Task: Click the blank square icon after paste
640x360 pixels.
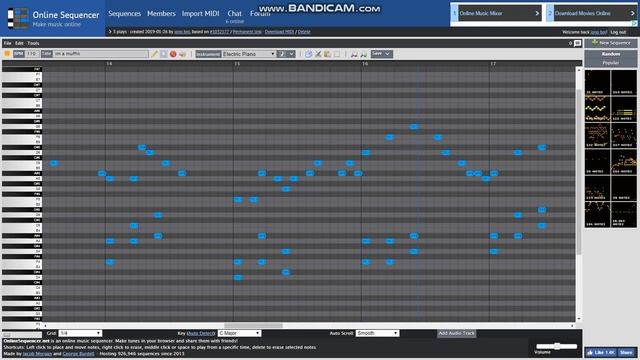Action: tap(337, 54)
